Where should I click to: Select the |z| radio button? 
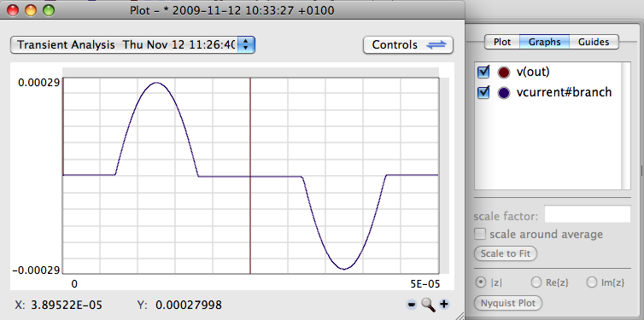480,282
